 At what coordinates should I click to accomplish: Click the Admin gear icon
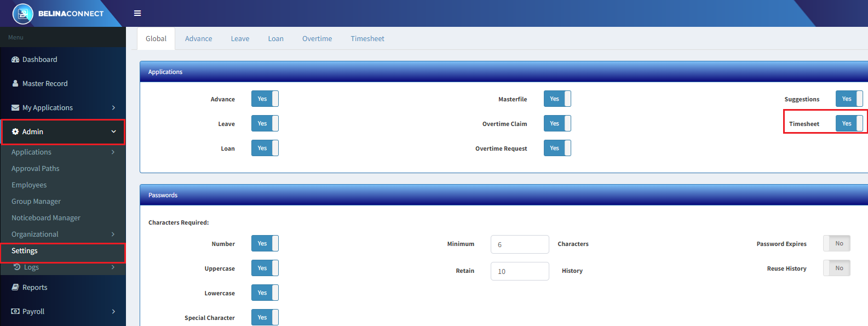[15, 131]
